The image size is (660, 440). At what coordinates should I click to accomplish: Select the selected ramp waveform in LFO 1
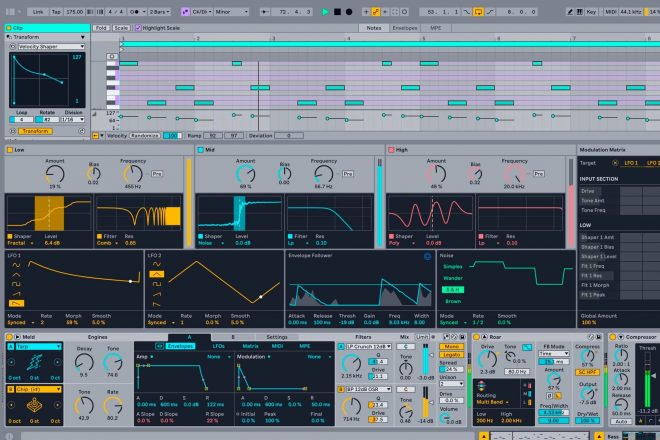point(16,303)
